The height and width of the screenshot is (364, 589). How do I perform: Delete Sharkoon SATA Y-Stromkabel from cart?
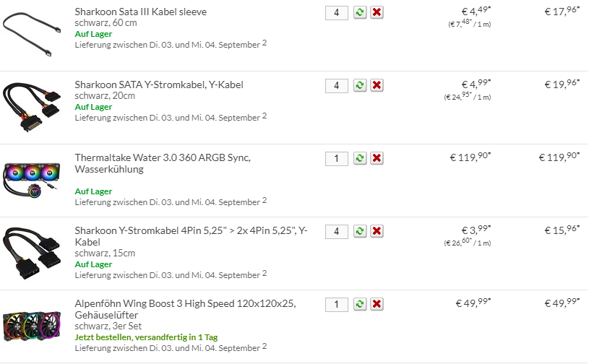[377, 85]
